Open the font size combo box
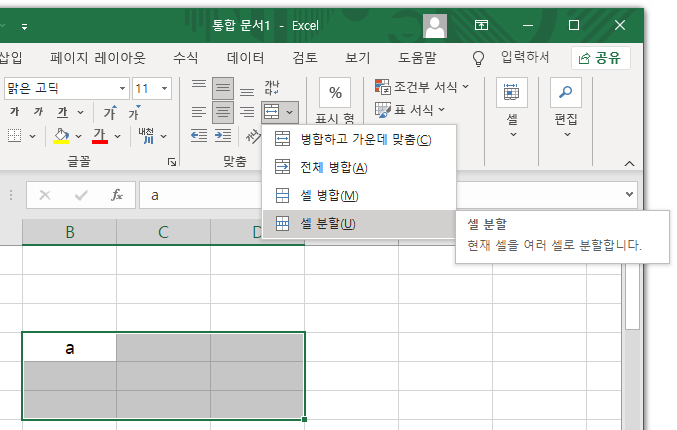The width and height of the screenshot is (677, 430). [152, 89]
